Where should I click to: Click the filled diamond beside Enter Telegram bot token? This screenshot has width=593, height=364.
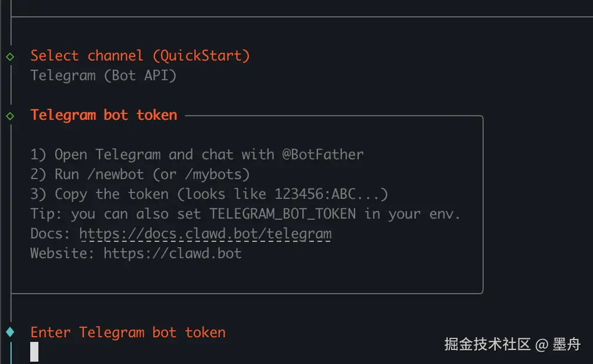[x=10, y=332]
